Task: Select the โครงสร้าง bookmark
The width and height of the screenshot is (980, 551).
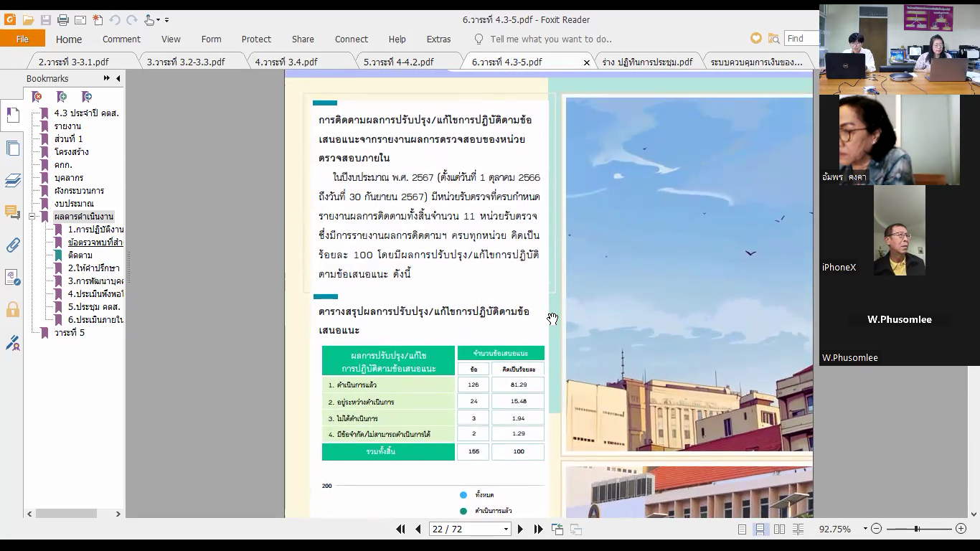Action: 72,152
